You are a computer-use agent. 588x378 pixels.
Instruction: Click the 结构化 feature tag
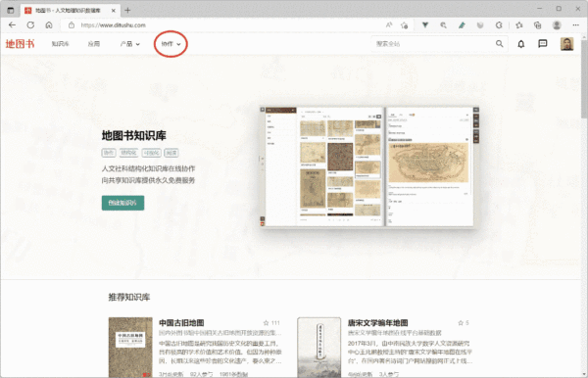pos(128,153)
